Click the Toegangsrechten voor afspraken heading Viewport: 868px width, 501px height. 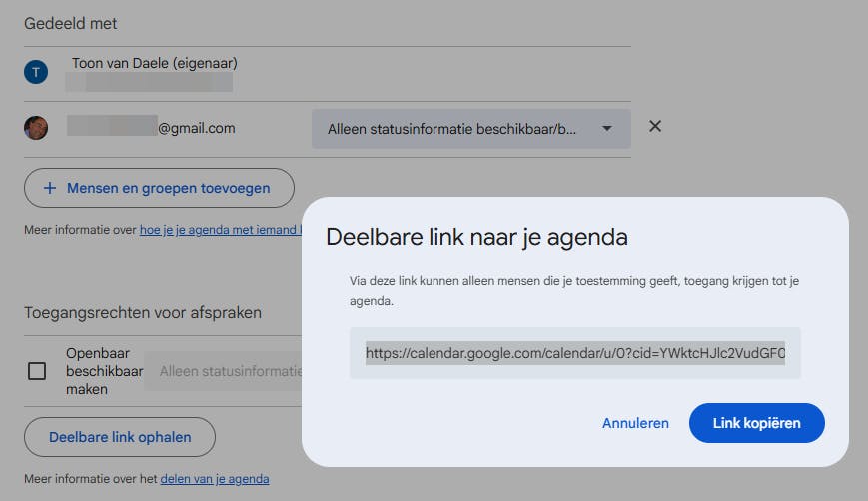coord(143,313)
